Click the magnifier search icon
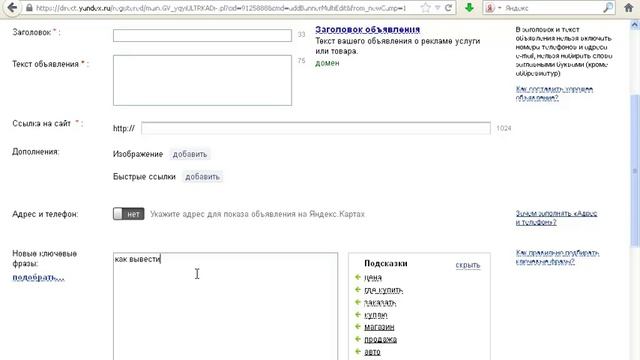Screen dimensions: 640x360 [608, 7]
